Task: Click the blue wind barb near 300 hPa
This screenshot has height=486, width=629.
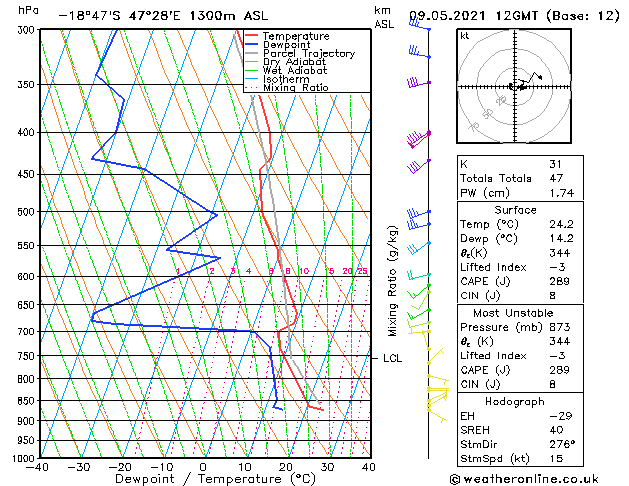Action: [x=420, y=25]
